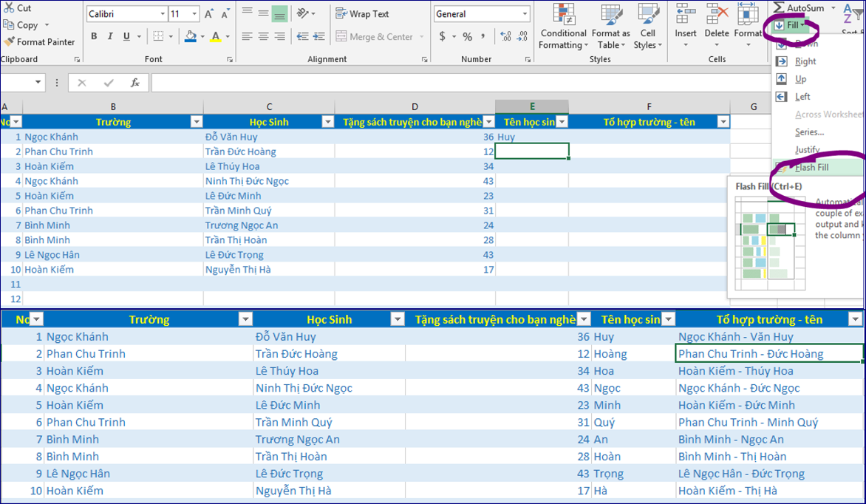The width and height of the screenshot is (866, 504).
Task: Click the Increase Indent icon
Action: coord(320,36)
